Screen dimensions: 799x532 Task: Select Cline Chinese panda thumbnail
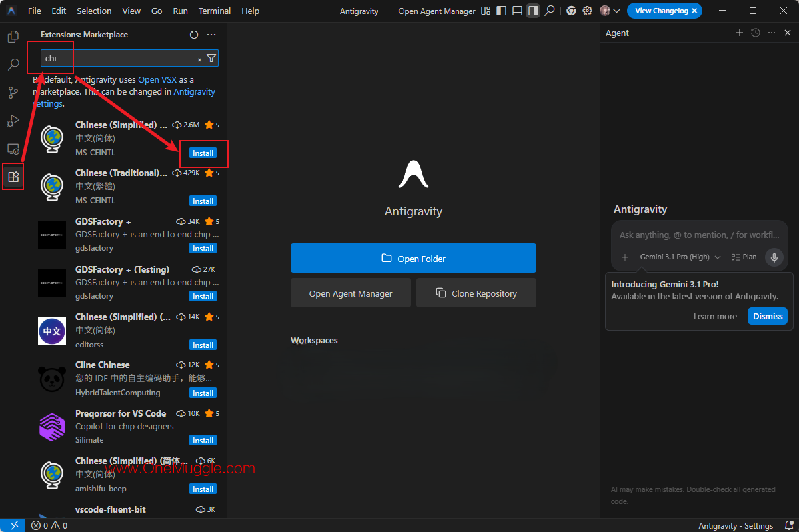[52, 379]
